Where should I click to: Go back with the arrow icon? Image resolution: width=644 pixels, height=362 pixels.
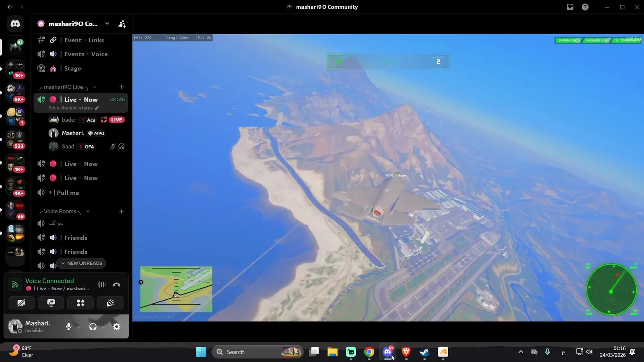[x=10, y=7]
